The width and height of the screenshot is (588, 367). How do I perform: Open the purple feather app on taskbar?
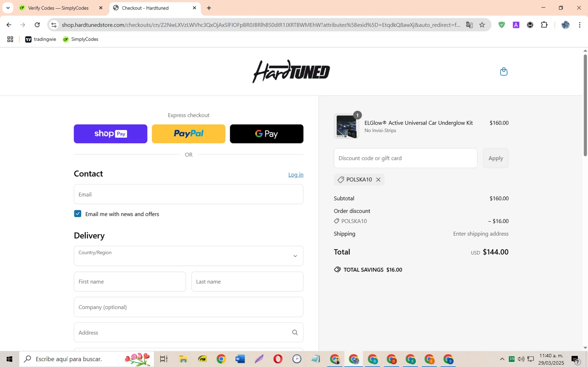point(259,359)
